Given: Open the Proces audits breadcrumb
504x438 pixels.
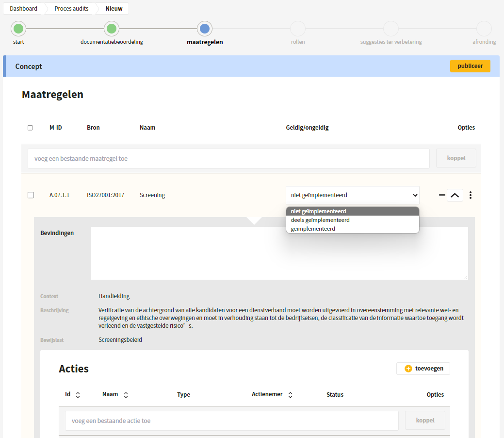Looking at the screenshot, I should pos(71,8).
